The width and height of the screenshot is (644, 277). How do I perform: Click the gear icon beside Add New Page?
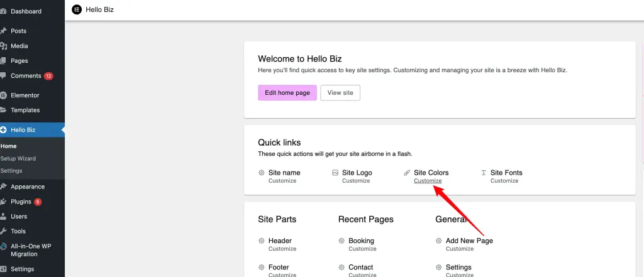[438, 241]
